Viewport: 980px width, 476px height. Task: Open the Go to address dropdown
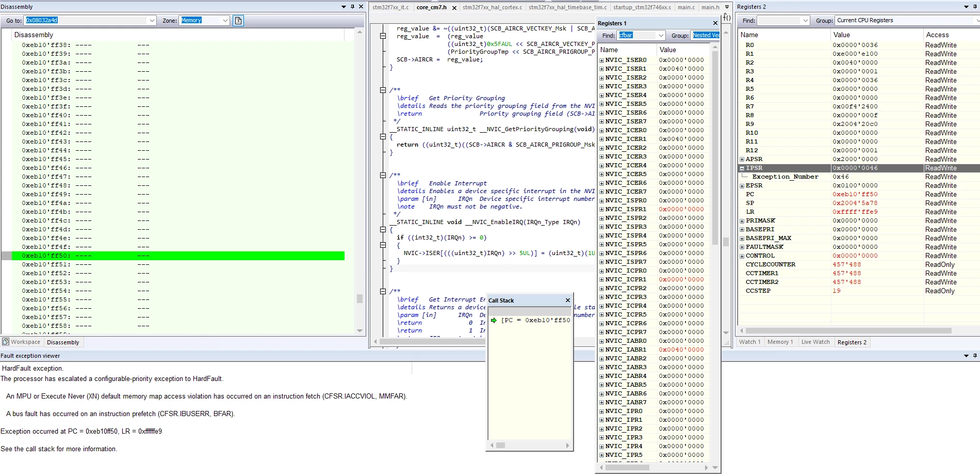[x=152, y=21]
